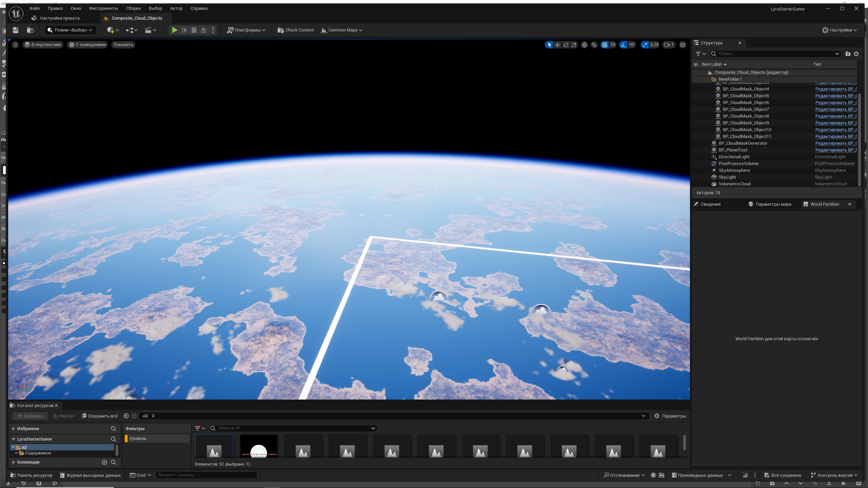Click the world coordinate system globe icon
Image resolution: width=868 pixels, height=488 pixels.
pos(584,45)
